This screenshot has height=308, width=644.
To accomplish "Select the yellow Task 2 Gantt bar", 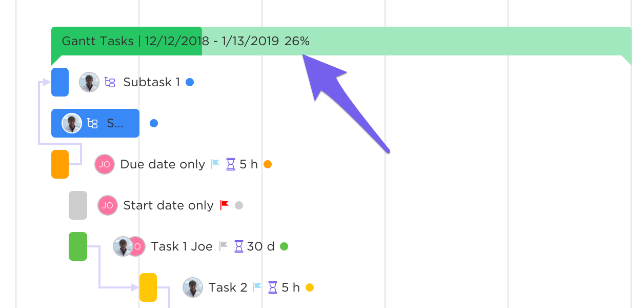I will (148, 287).
